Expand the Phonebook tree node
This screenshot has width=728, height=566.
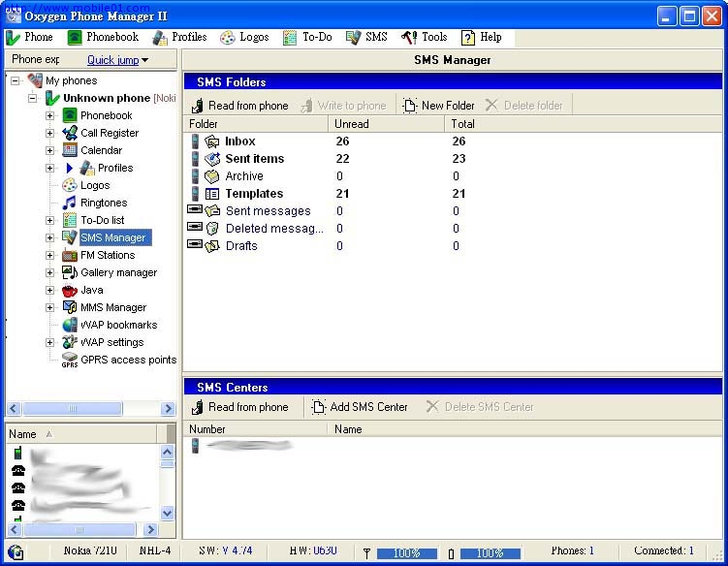pyautogui.click(x=49, y=115)
